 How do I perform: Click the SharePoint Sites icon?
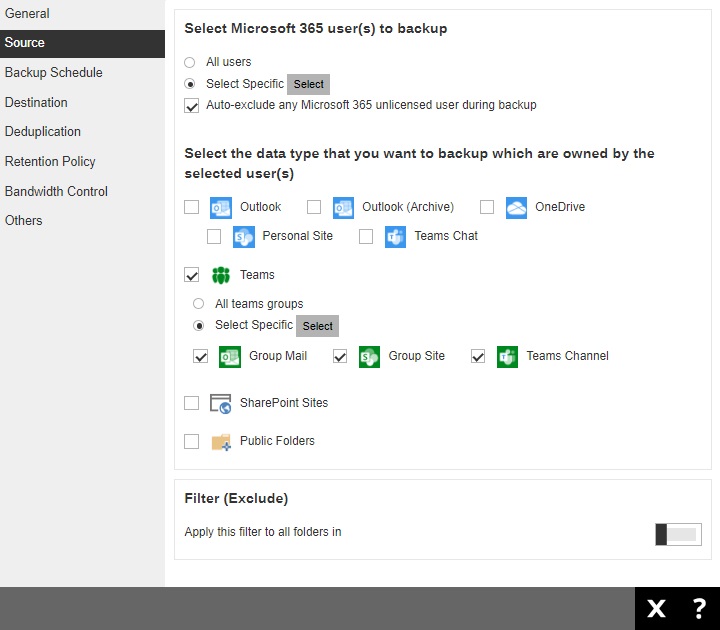pos(220,404)
